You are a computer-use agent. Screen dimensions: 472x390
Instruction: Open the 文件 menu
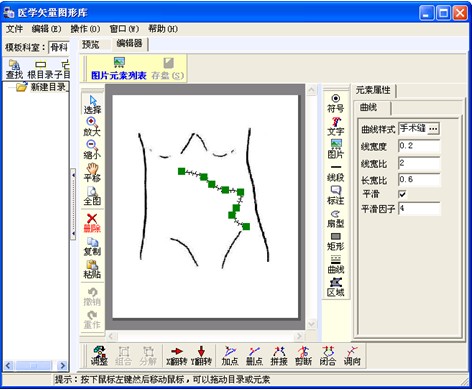(x=14, y=29)
